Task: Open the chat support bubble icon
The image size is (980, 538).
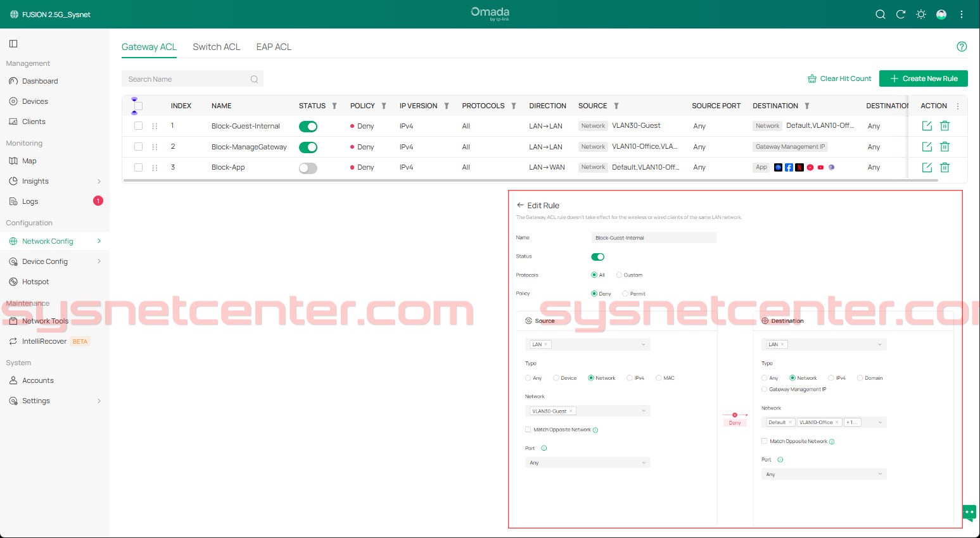Action: coord(969,512)
